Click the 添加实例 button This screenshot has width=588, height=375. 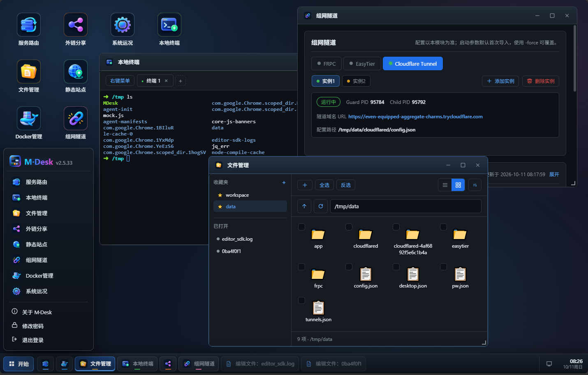tap(500, 81)
